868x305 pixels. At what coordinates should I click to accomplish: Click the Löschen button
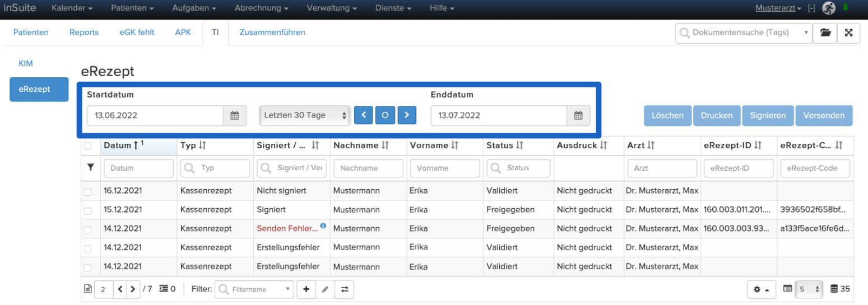pyautogui.click(x=667, y=115)
